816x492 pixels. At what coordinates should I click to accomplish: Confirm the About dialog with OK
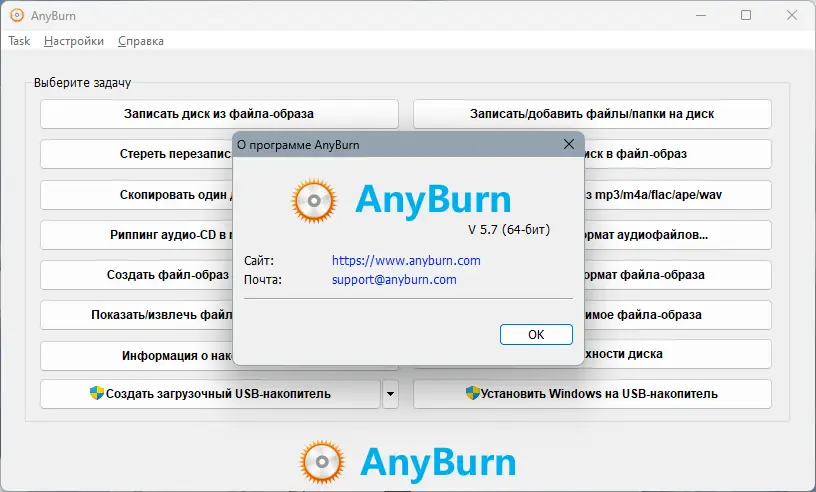coord(536,334)
